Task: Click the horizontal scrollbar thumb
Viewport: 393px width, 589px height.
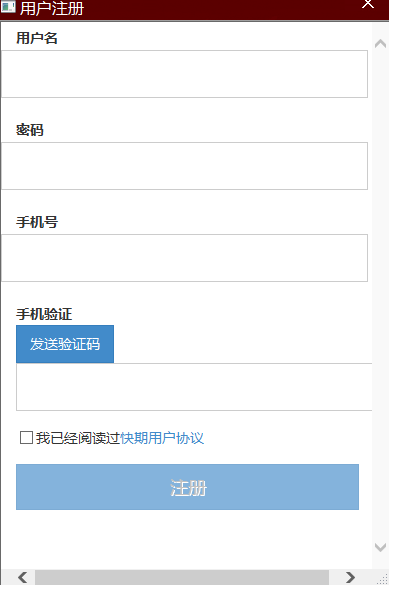Action: click(182, 577)
